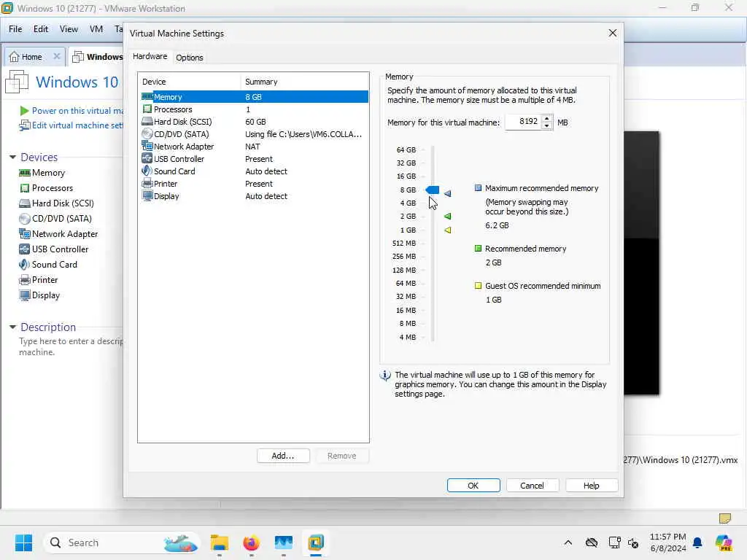747x560 pixels.
Task: Open CD/DVD (SATA) in main window Devices panel
Action: [55, 219]
